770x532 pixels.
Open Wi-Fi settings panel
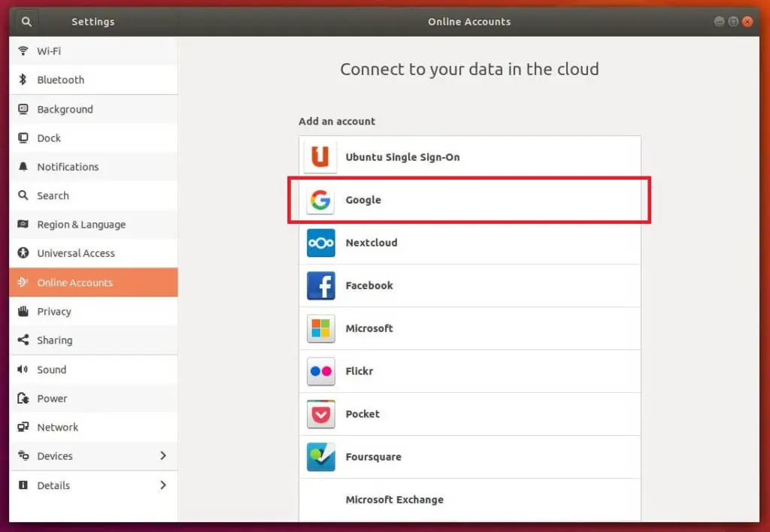pos(93,51)
